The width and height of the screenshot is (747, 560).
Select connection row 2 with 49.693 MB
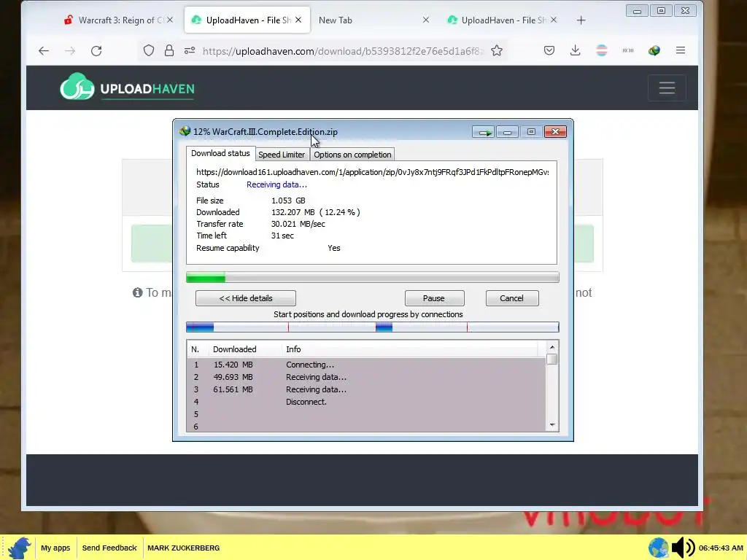tap(366, 377)
